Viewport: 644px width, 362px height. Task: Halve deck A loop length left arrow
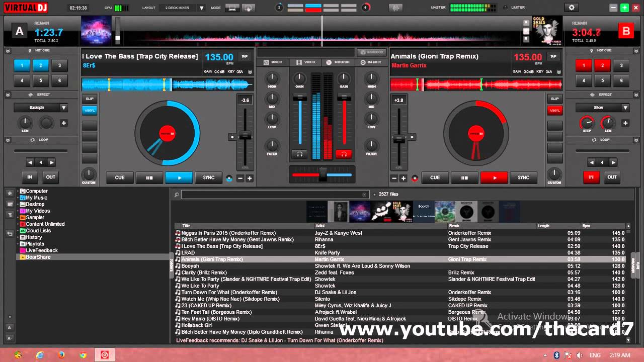(x=30, y=162)
